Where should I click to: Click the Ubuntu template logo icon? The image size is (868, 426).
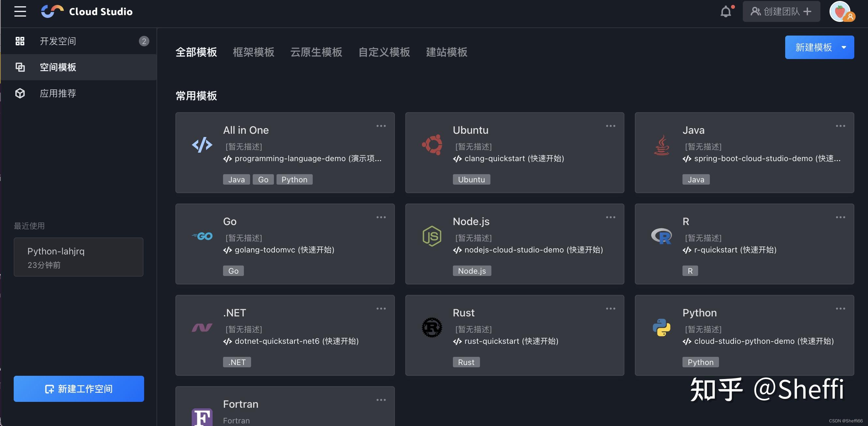point(432,145)
